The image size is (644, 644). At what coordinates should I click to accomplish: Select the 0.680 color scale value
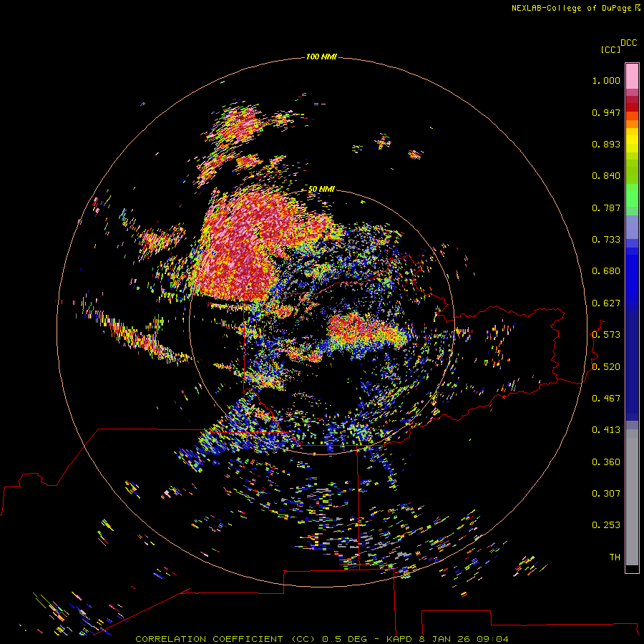(606, 271)
